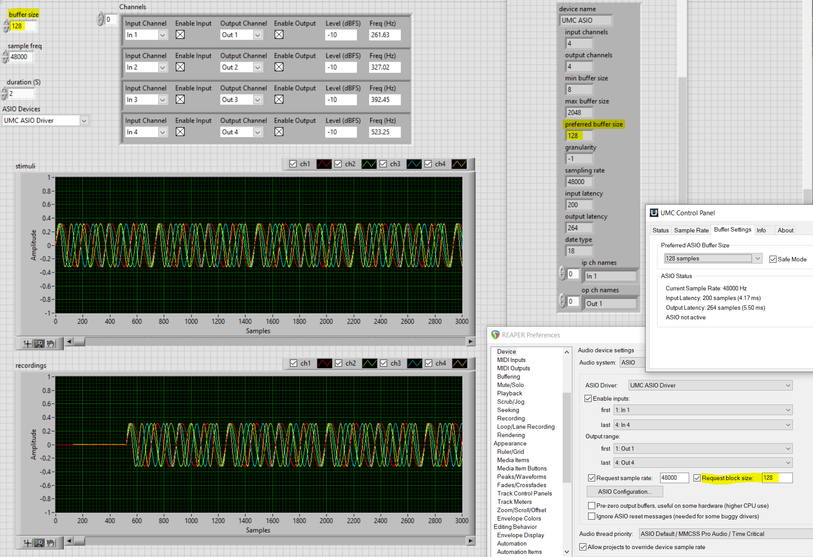Viewport: 813px width, 557px height.
Task: Select the cursor movement tool under recordings graph
Action: coord(27,542)
